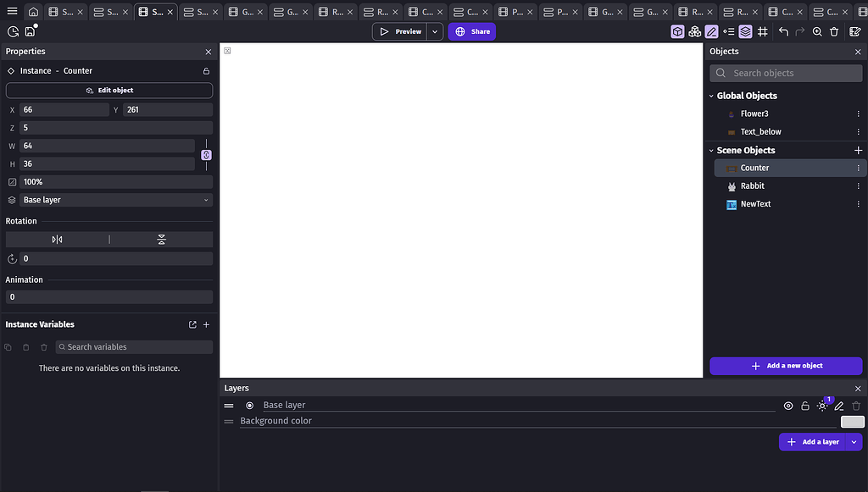868x492 pixels.
Task: Click the Background color swatch
Action: (x=851, y=421)
